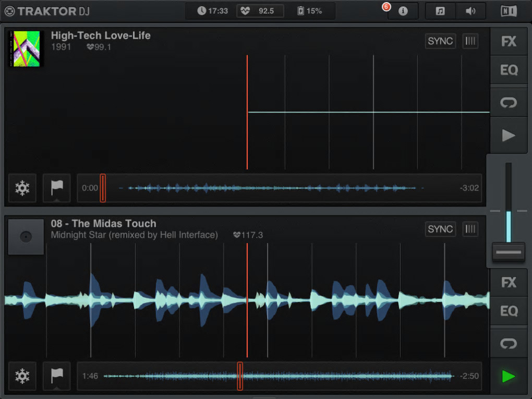The image size is (532, 399).
Task: Tap the Native Instruments NI logo
Action: (x=509, y=11)
